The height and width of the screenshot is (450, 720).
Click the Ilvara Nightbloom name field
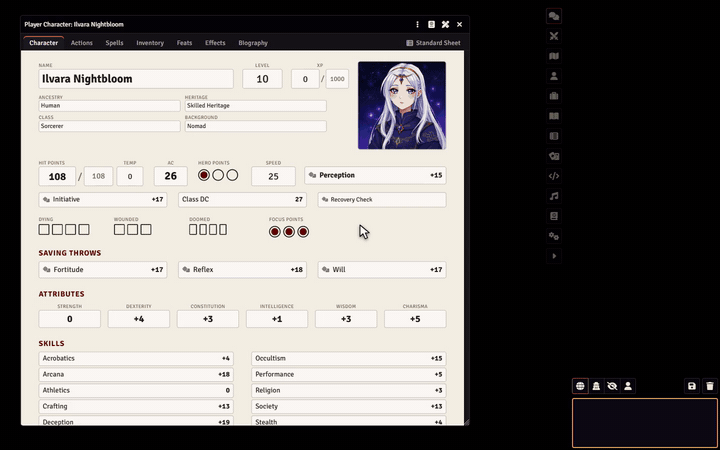point(136,79)
